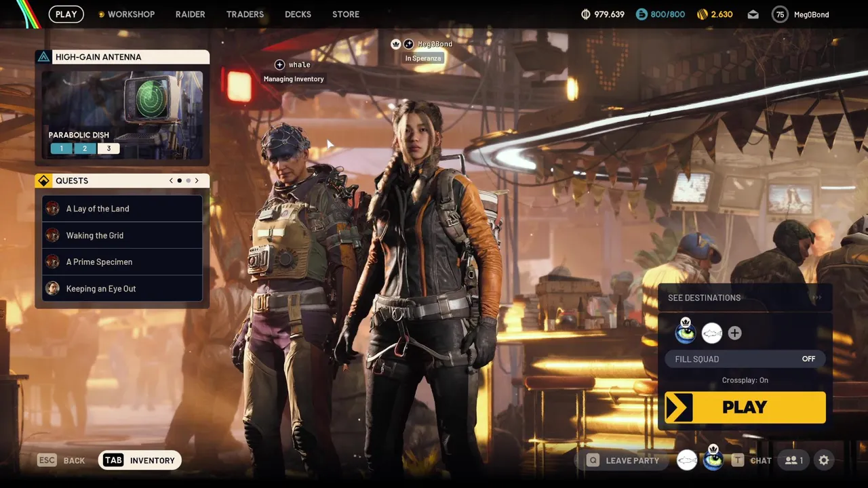Viewport: 868px width, 488px height.
Task: Open INVENTORY with the TAB button
Action: (x=140, y=460)
